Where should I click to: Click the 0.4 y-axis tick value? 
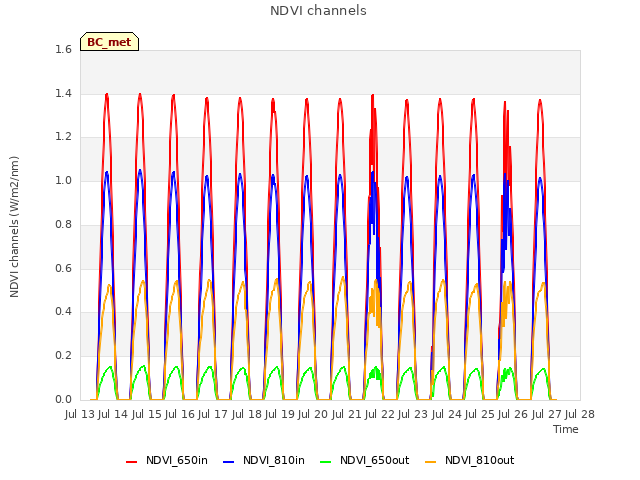(x=63, y=312)
